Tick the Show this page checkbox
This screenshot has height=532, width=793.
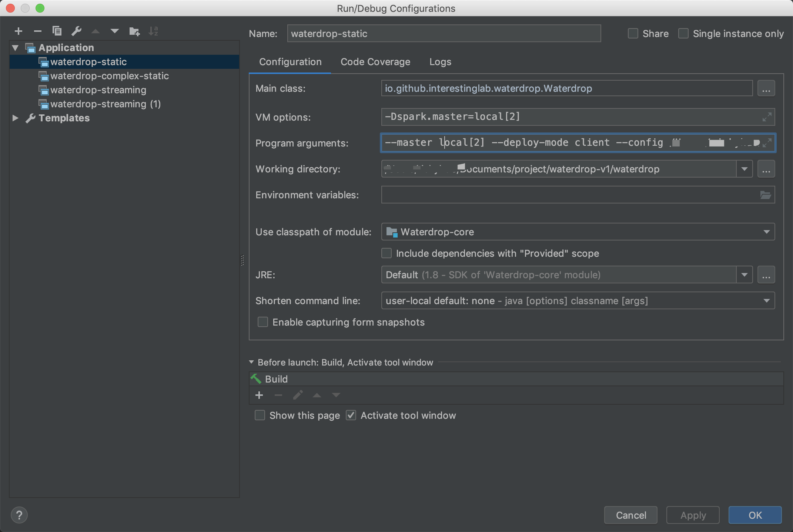tap(260, 415)
